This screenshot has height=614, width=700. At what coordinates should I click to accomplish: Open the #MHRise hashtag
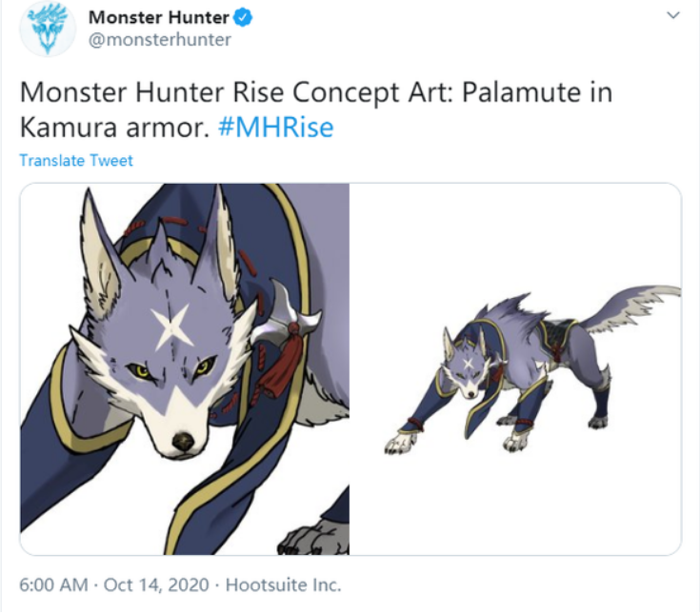(275, 128)
